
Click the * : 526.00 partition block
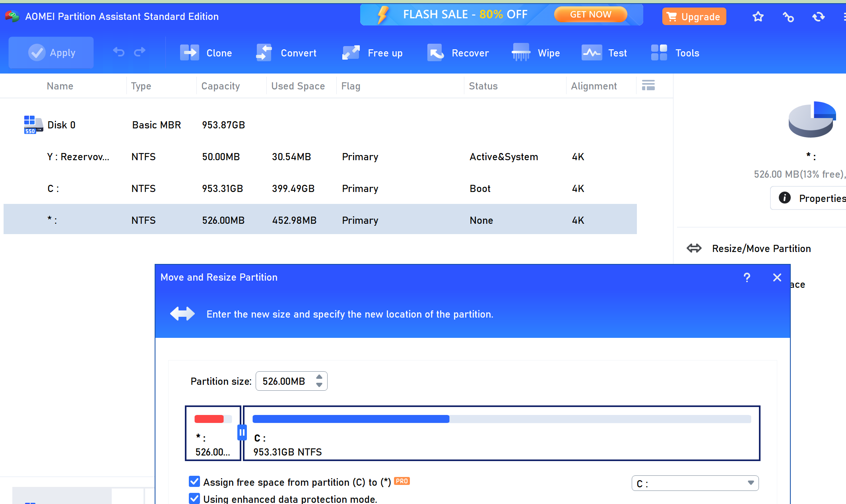213,433
